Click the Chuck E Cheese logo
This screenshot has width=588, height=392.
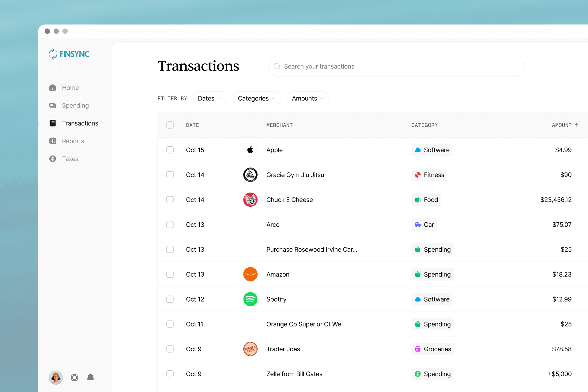(250, 200)
